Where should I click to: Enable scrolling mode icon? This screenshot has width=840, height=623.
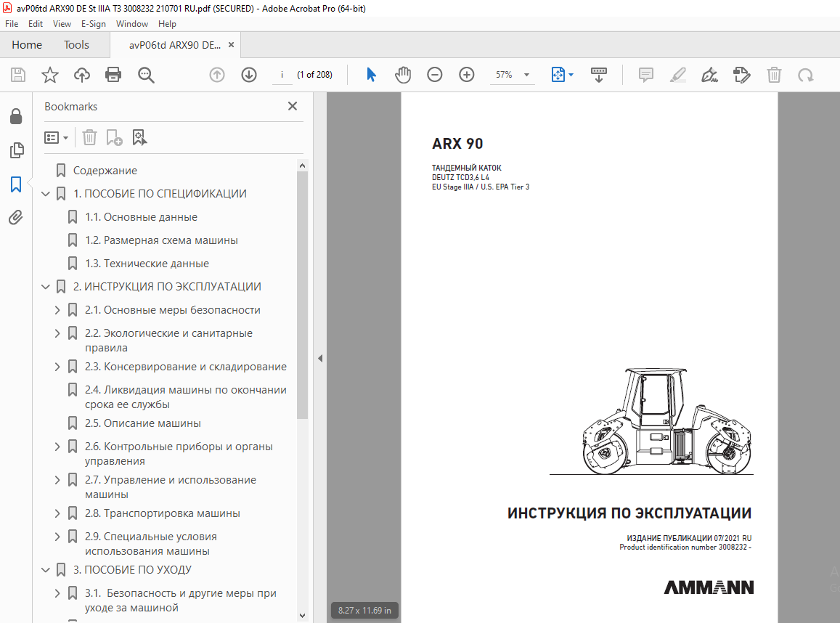click(598, 75)
